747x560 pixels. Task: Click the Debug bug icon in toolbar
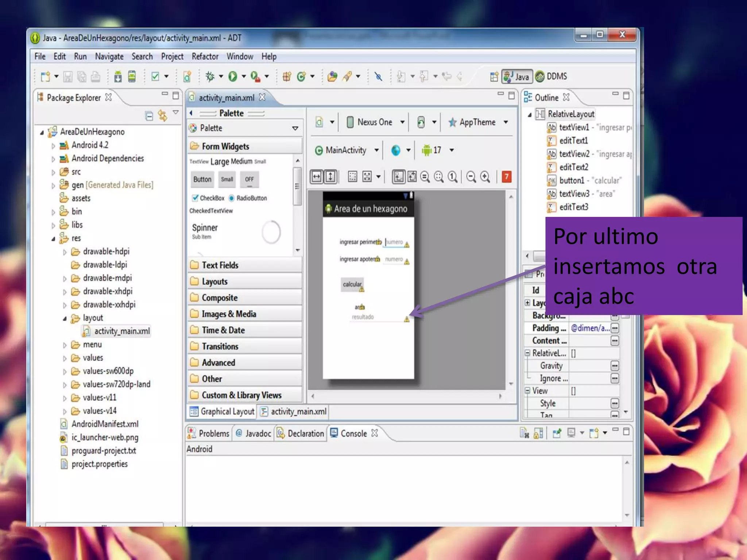tap(210, 76)
